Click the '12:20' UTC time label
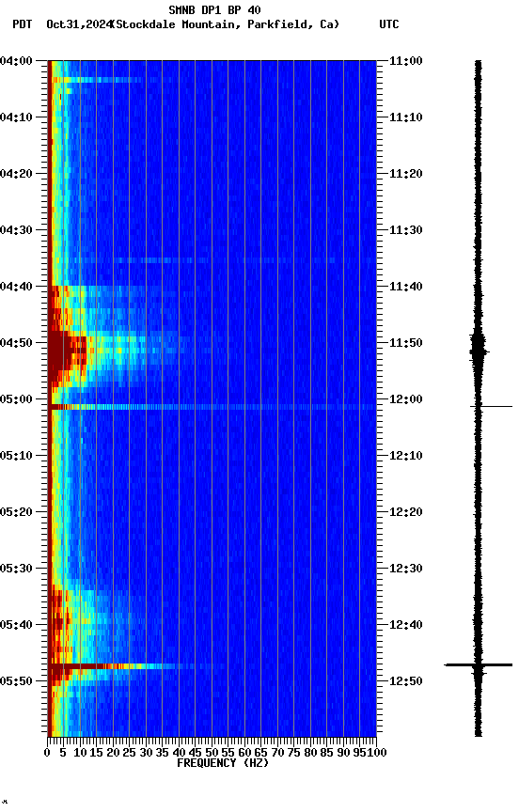The image size is (519, 812). click(406, 512)
